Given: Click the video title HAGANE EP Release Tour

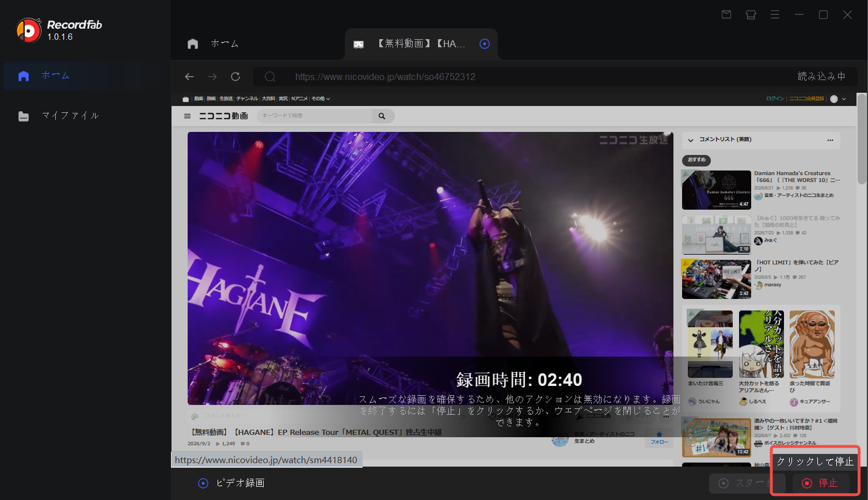Looking at the screenshot, I should pos(315,433).
